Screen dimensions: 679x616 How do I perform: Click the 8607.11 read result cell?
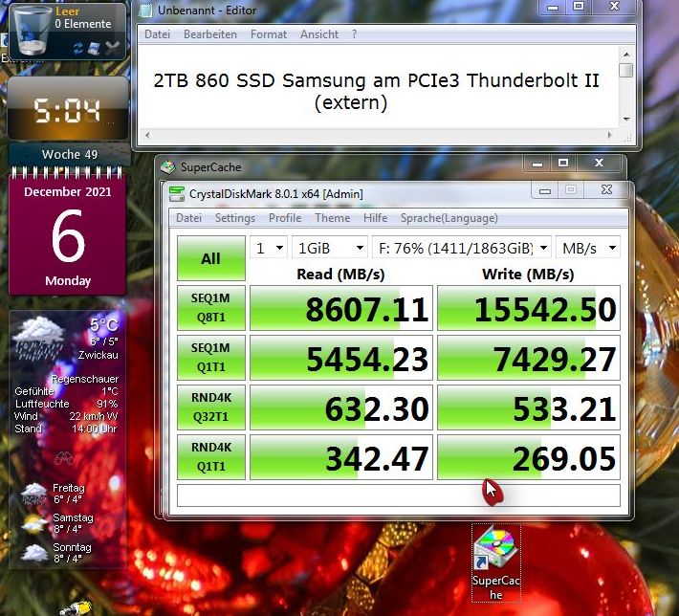click(x=341, y=308)
